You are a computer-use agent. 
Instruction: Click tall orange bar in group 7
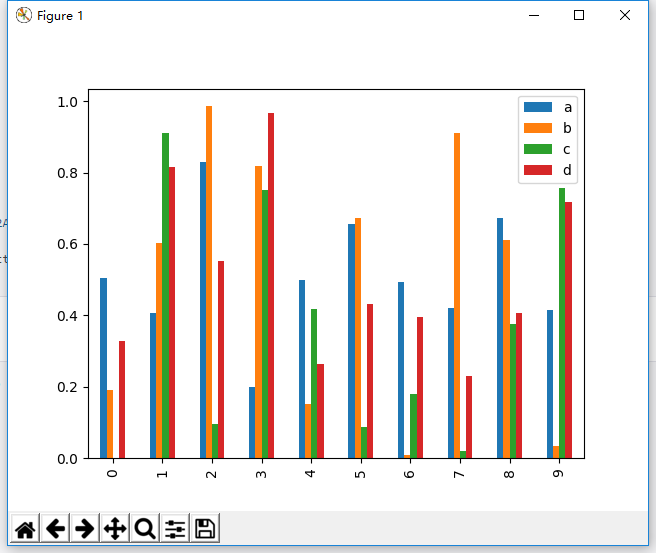457,295
